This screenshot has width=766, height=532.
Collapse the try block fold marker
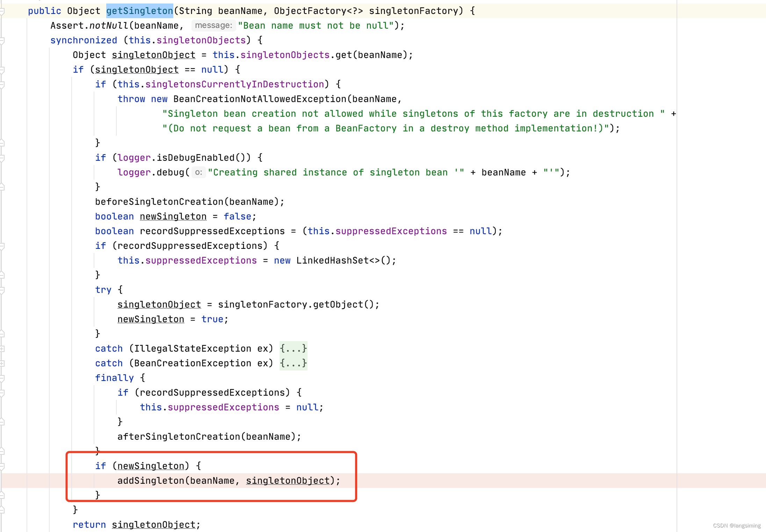2,290
